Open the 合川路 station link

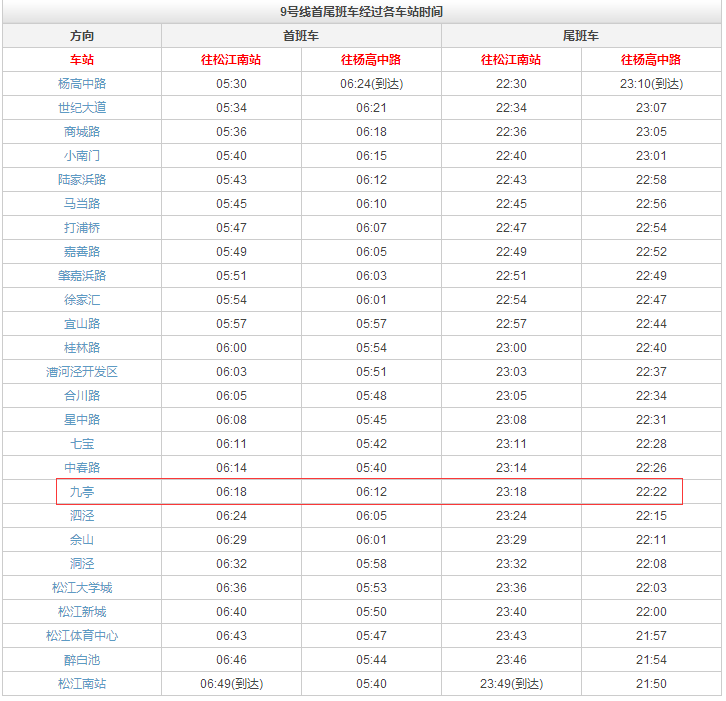coord(82,396)
